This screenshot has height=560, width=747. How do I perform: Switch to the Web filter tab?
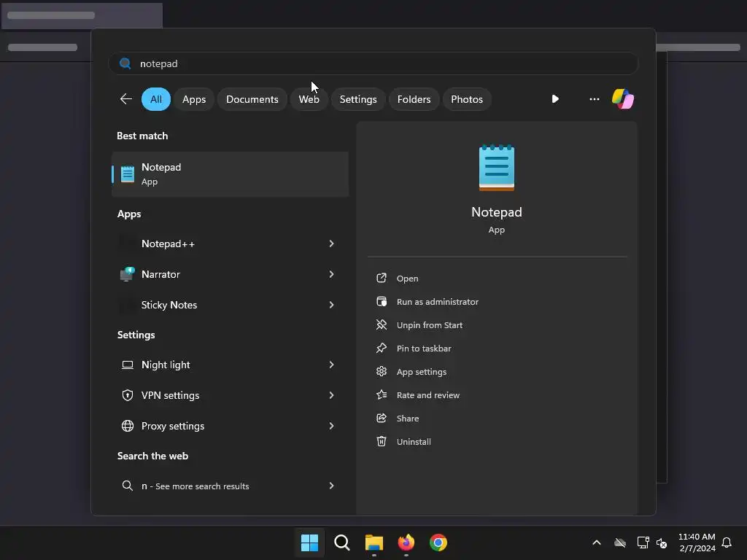pyautogui.click(x=309, y=99)
